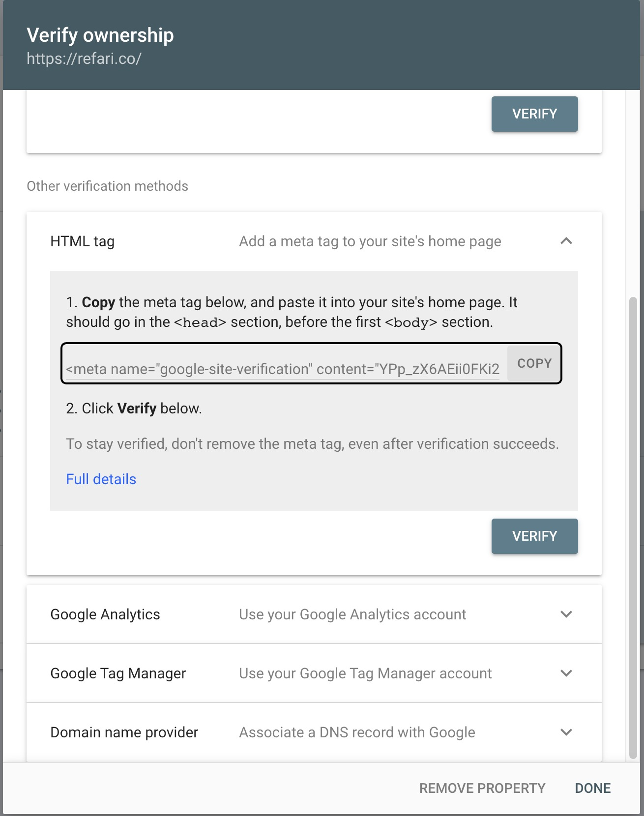Screen dimensions: 644x816
Task: Expand the Google Tag Manager chevron
Action: (566, 673)
